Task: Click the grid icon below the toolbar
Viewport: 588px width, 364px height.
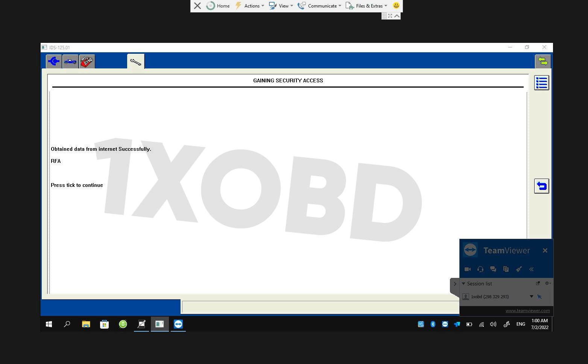Action: tap(384, 16)
